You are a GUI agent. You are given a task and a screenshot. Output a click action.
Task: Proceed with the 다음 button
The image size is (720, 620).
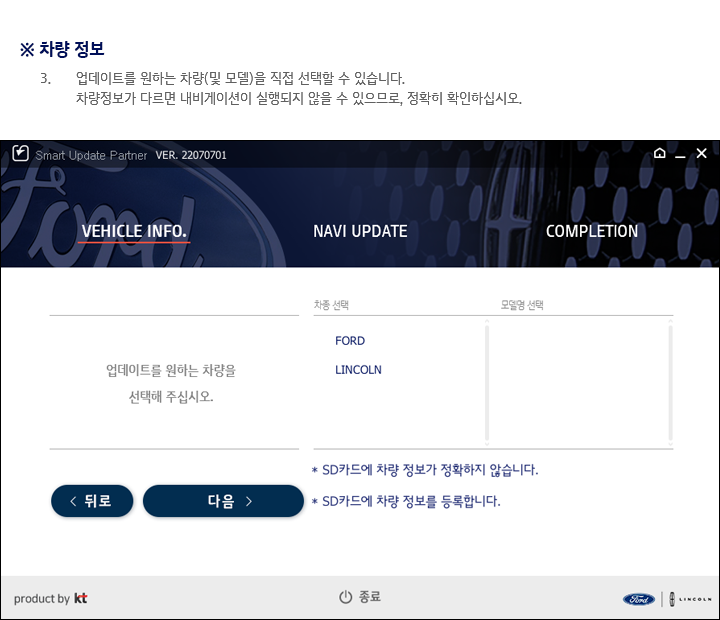pyautogui.click(x=223, y=501)
